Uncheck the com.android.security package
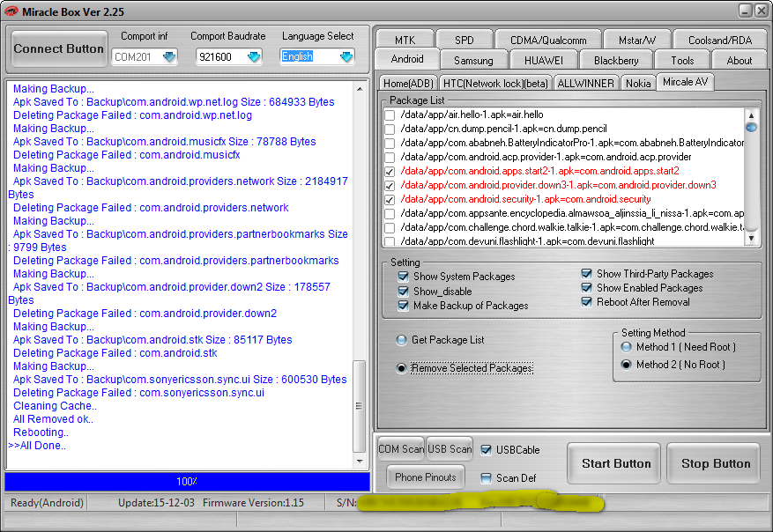Screen dimensions: 773x532 390,199
